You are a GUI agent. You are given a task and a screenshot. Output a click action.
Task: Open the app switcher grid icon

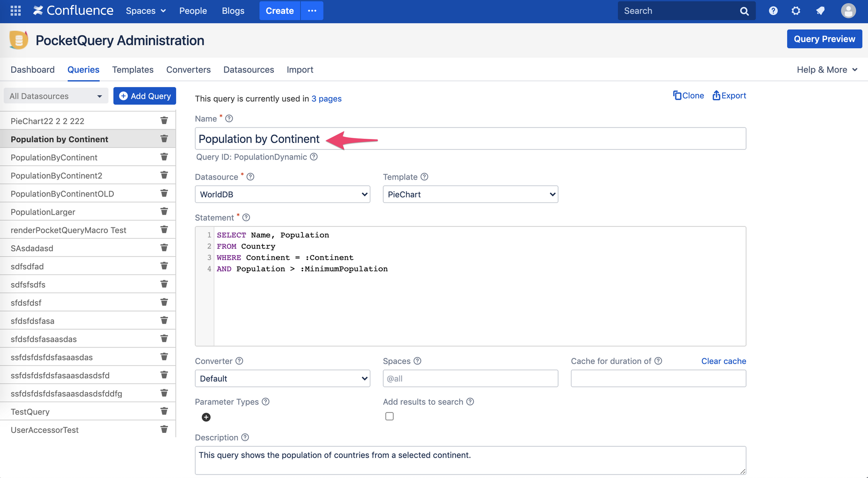pos(16,11)
